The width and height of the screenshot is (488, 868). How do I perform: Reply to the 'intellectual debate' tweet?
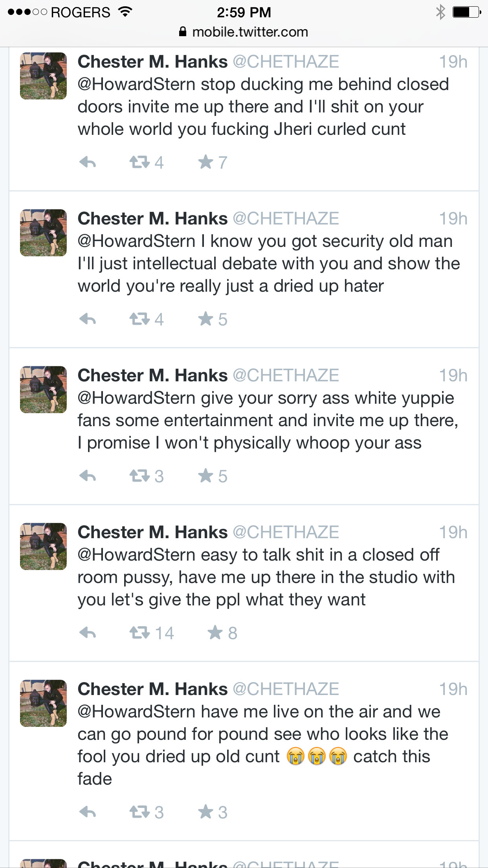pos(88,319)
